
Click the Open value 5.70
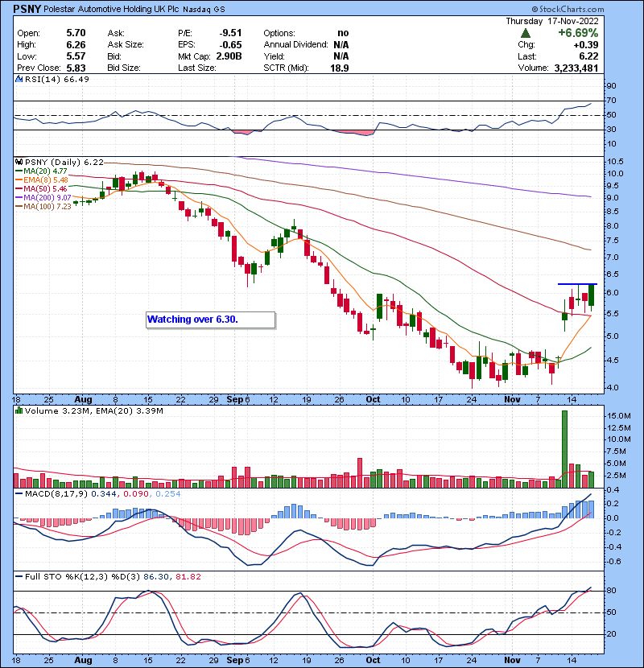tap(76, 33)
